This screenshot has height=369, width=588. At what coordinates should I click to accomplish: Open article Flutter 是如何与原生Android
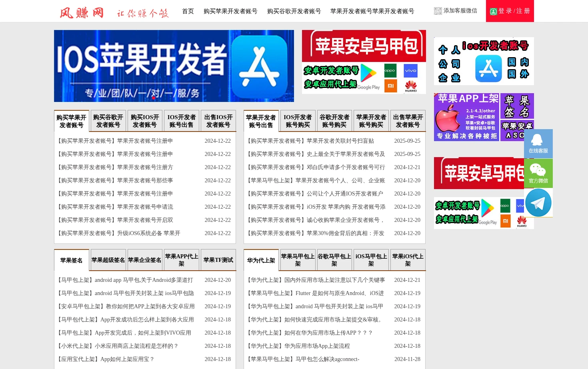[340, 293]
